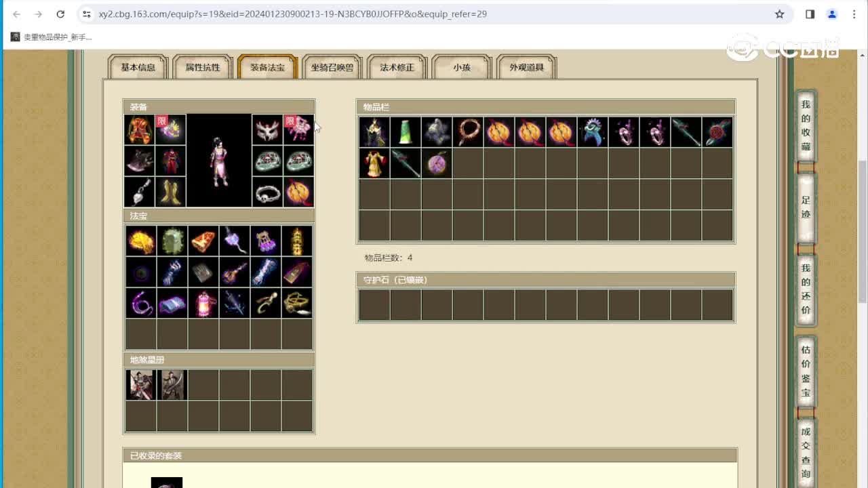Image resolution: width=868 pixels, height=488 pixels.
Task: View the 外观道具 tab
Action: [527, 67]
